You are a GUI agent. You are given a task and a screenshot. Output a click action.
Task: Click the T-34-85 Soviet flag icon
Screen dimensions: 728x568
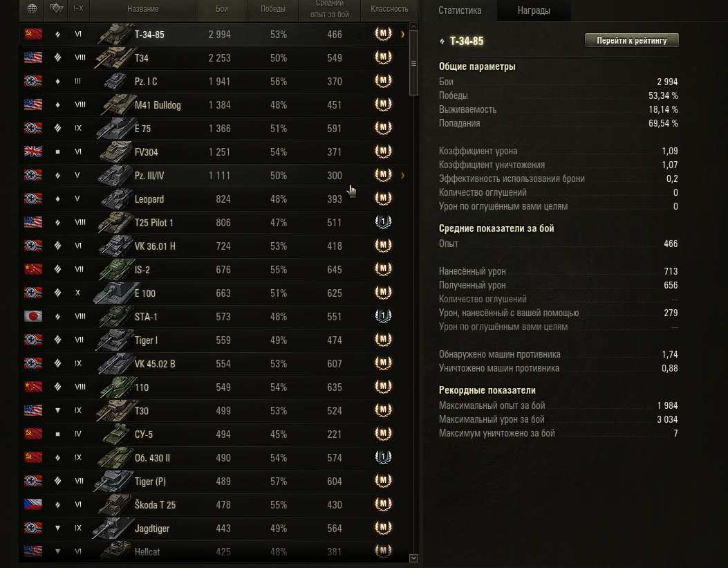(33, 34)
